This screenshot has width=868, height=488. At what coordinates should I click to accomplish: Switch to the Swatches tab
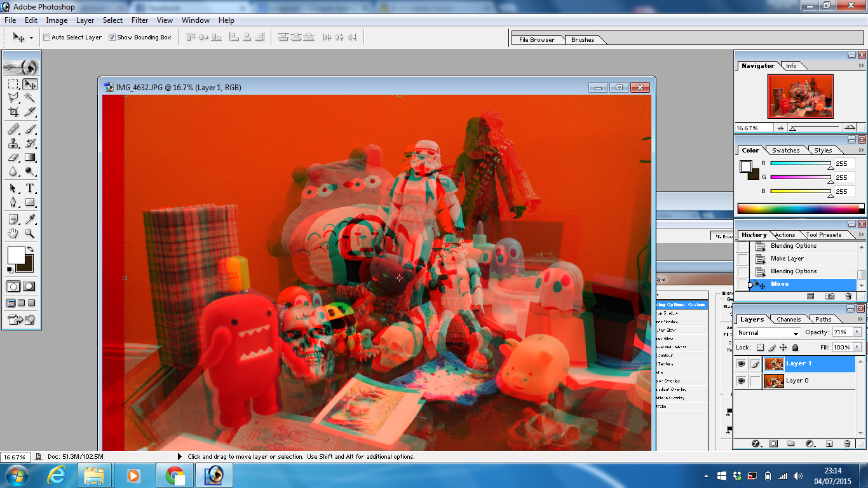coord(786,151)
